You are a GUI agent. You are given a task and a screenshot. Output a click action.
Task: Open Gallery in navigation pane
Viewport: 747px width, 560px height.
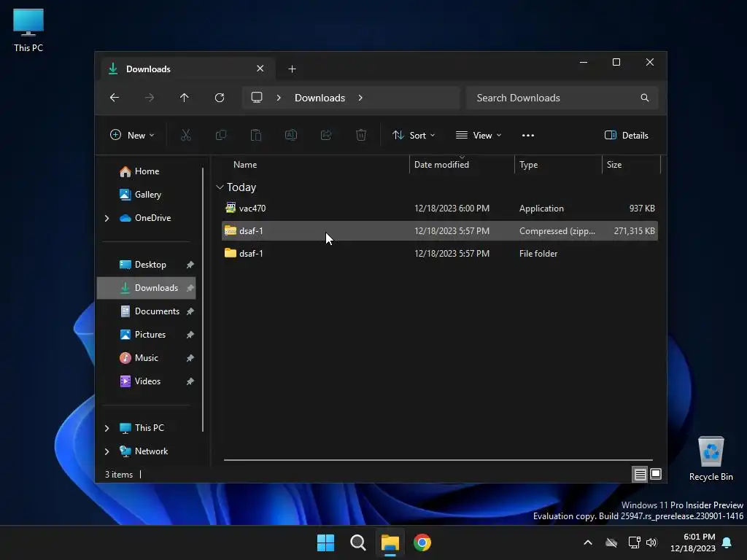147,194
